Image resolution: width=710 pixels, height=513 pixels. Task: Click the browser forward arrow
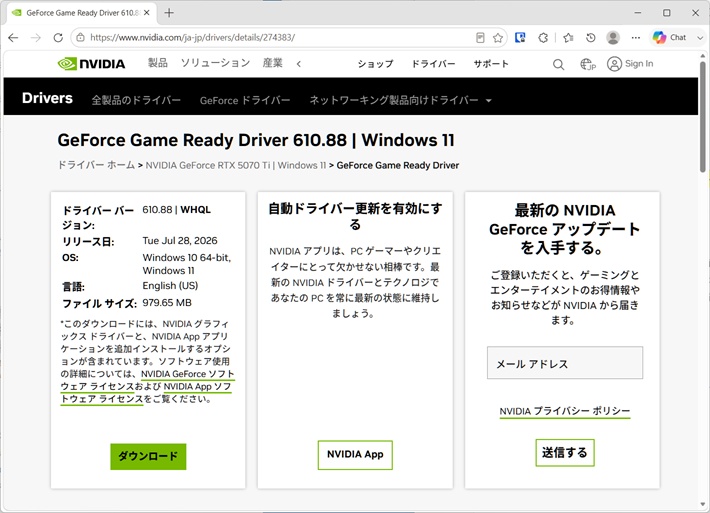[36, 38]
